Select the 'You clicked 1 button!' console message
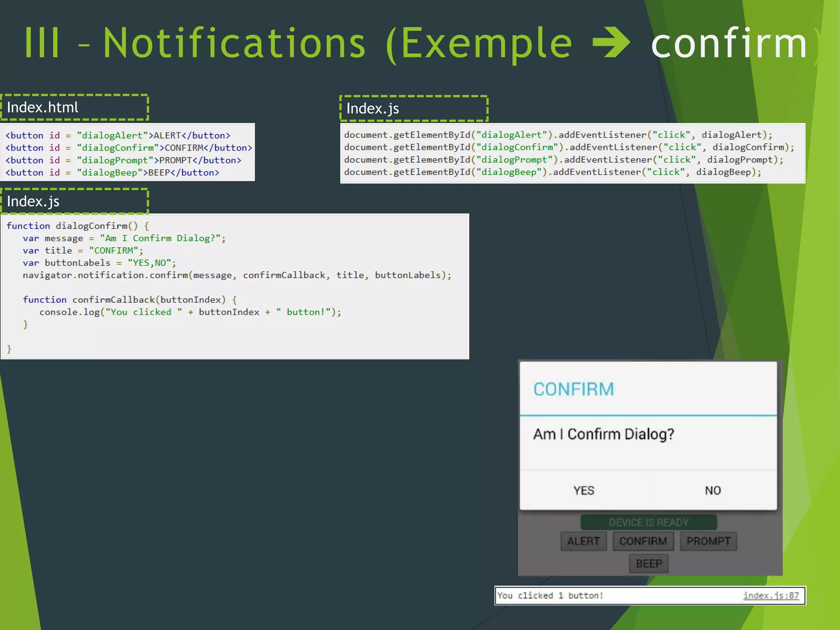The width and height of the screenshot is (840, 630). [x=550, y=596]
